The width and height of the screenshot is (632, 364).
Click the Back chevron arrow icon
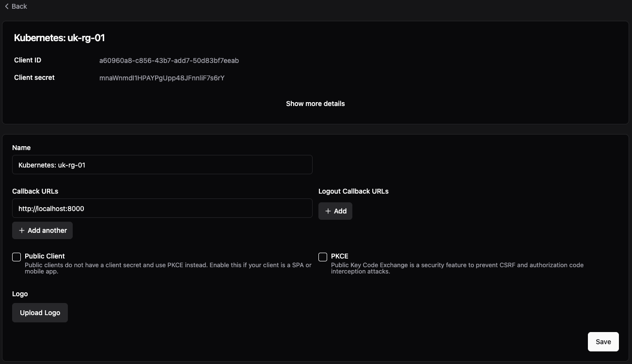tap(7, 6)
